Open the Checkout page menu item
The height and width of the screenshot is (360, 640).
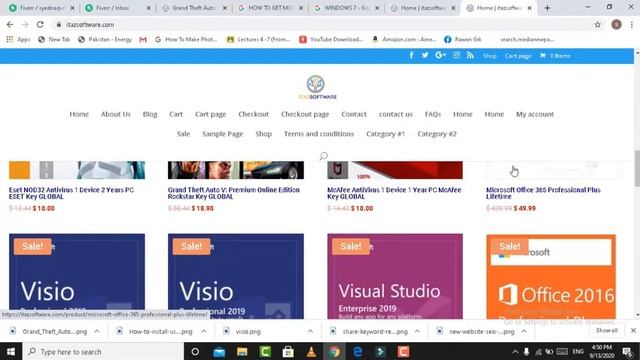click(x=305, y=114)
